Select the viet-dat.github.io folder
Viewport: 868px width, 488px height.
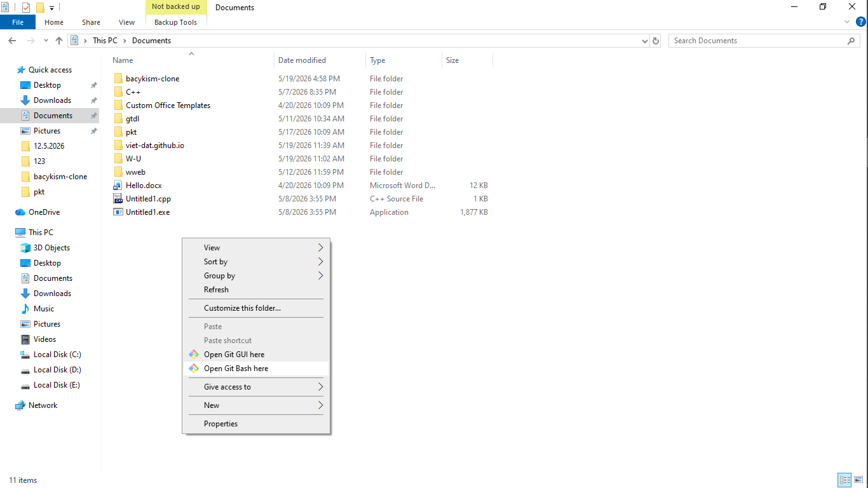[155, 146]
